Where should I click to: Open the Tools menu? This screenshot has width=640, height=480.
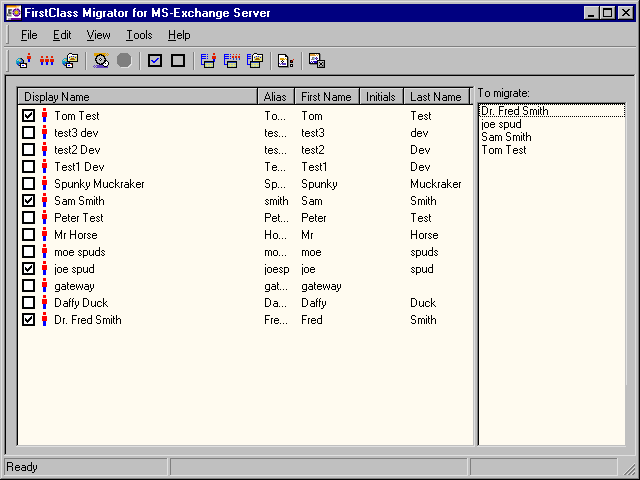(139, 35)
